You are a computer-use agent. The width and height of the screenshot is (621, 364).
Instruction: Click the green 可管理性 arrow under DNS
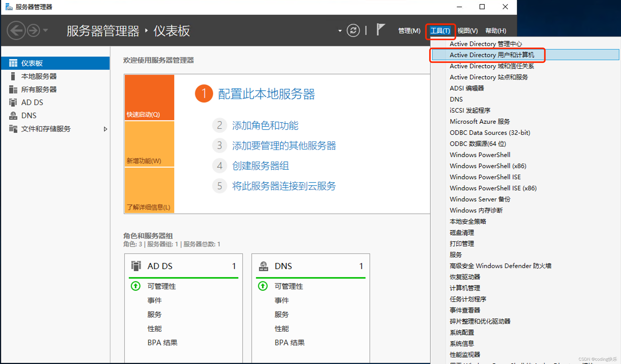click(263, 286)
